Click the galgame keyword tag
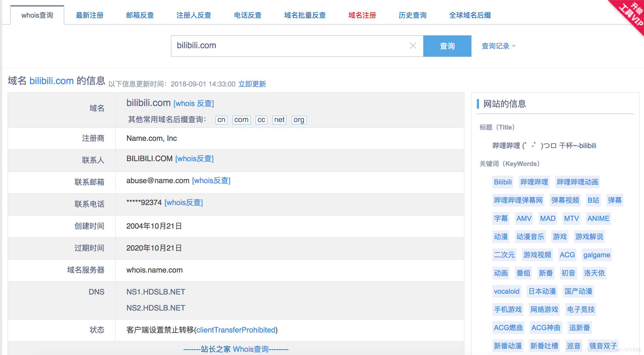This screenshot has width=644, height=355. (597, 255)
